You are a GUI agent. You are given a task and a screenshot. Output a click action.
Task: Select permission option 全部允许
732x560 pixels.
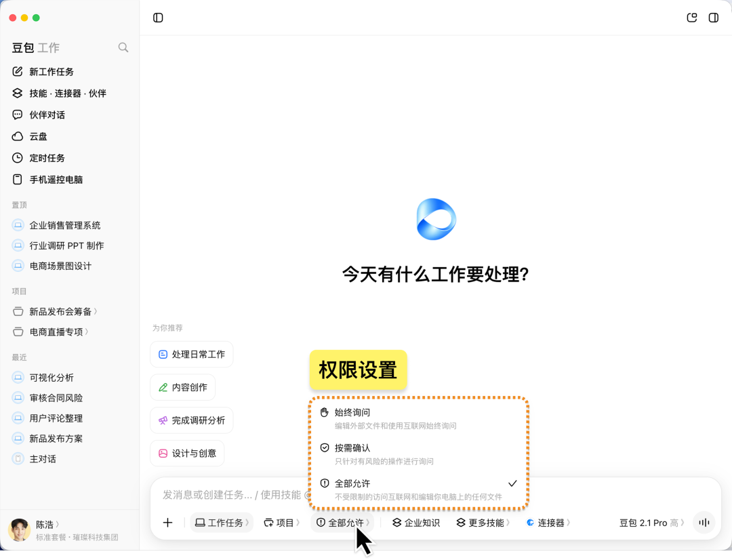pos(418,489)
